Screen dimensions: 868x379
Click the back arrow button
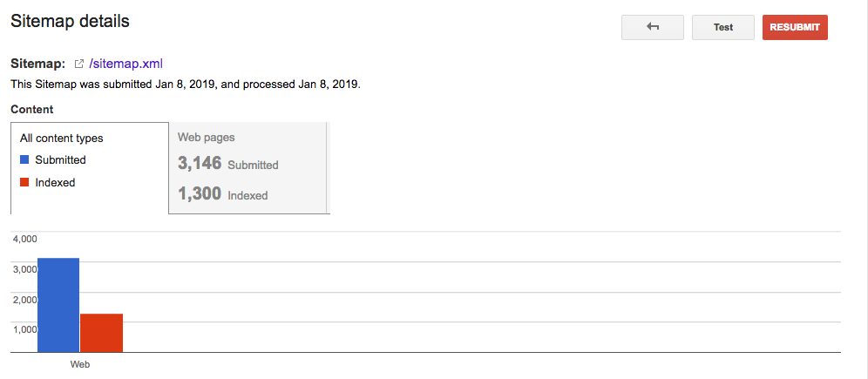coord(652,27)
